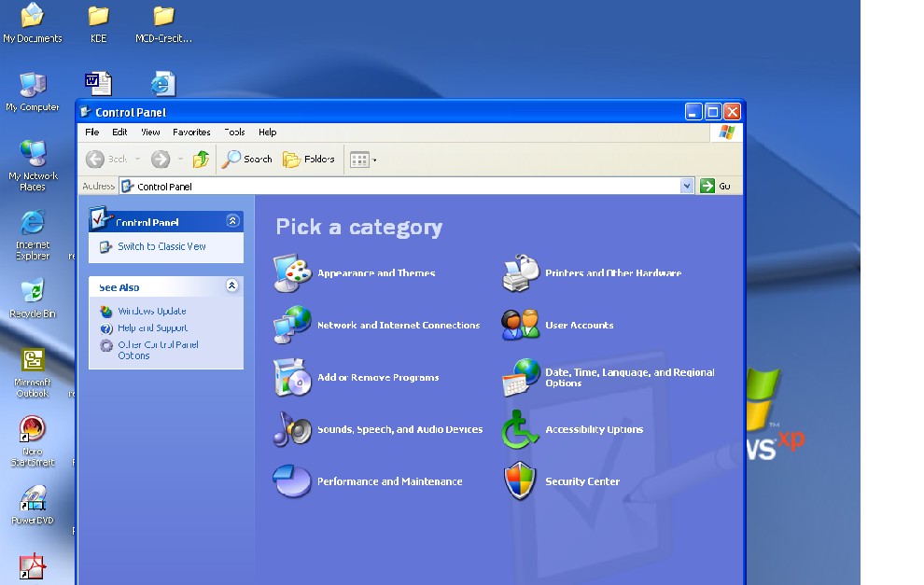The image size is (924, 585).
Task: Click the Switch to Classic View icon
Action: coord(105,247)
